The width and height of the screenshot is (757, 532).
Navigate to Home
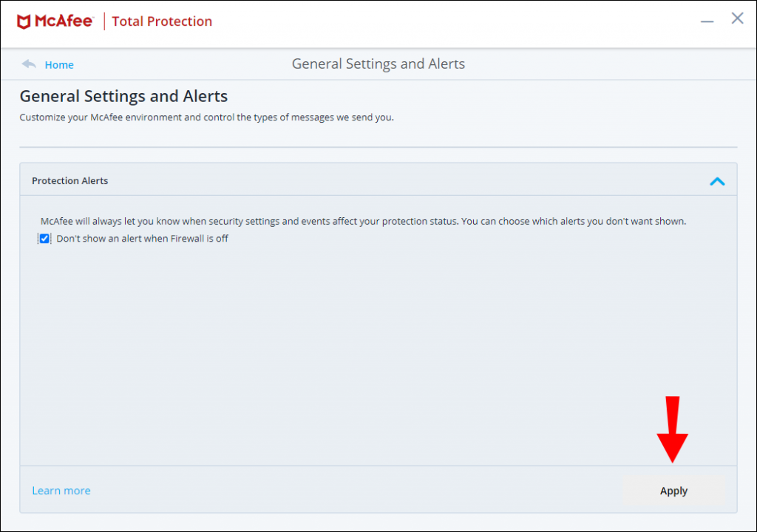coord(59,64)
